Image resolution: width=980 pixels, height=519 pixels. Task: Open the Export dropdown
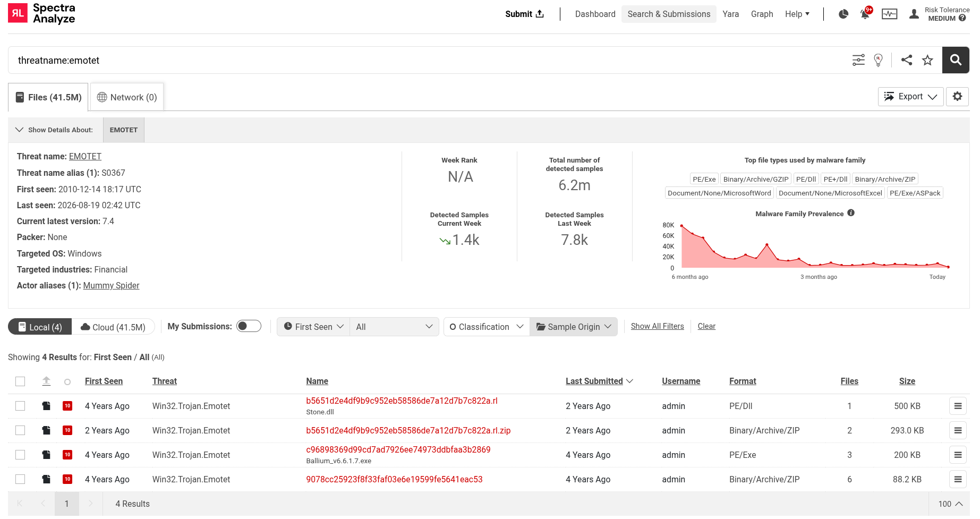[910, 96]
